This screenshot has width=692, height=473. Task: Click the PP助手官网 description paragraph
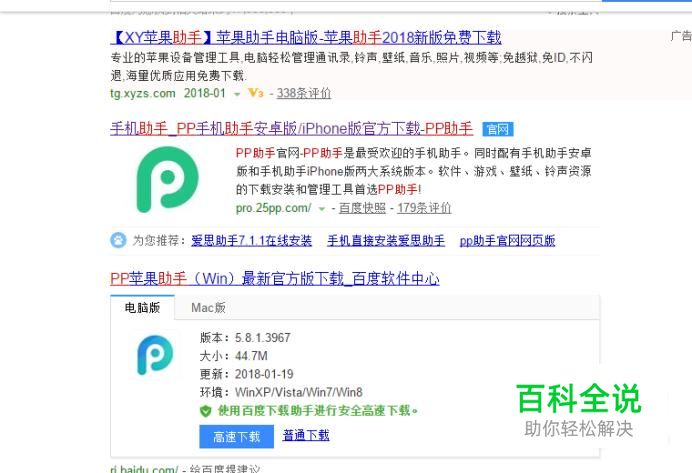(413, 171)
